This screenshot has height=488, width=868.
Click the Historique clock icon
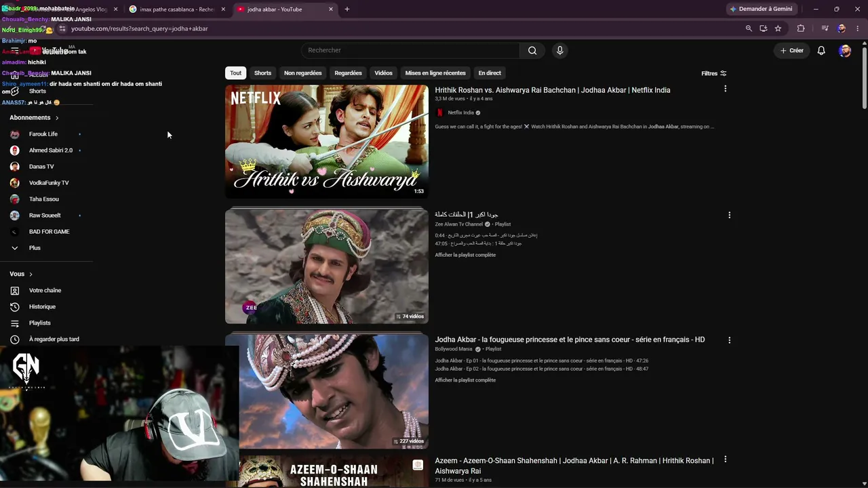click(x=15, y=307)
